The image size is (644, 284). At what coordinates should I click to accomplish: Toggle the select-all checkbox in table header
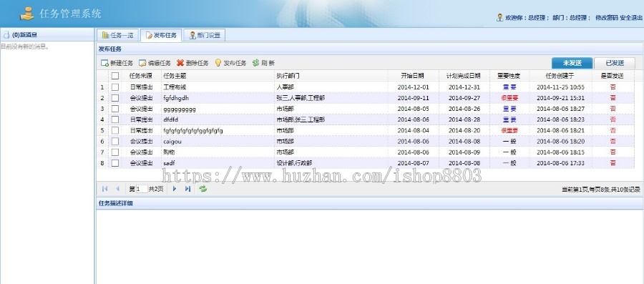click(x=115, y=76)
